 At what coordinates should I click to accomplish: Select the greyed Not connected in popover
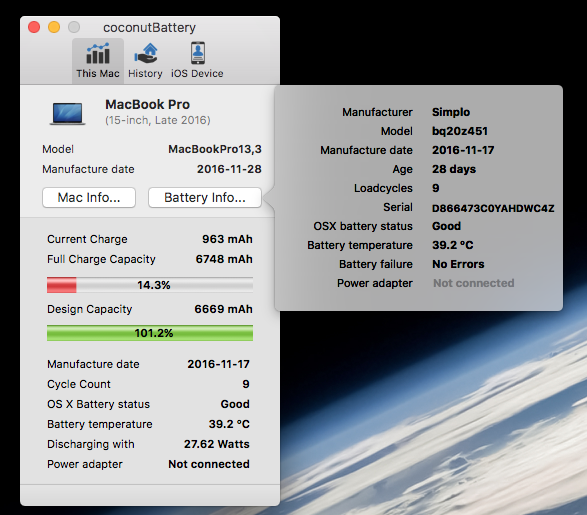tap(474, 283)
